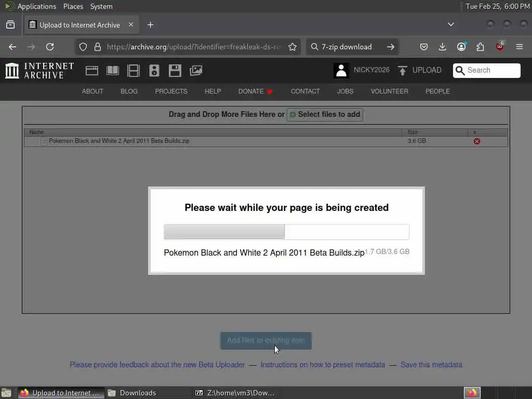Go back in browser history

12,47
